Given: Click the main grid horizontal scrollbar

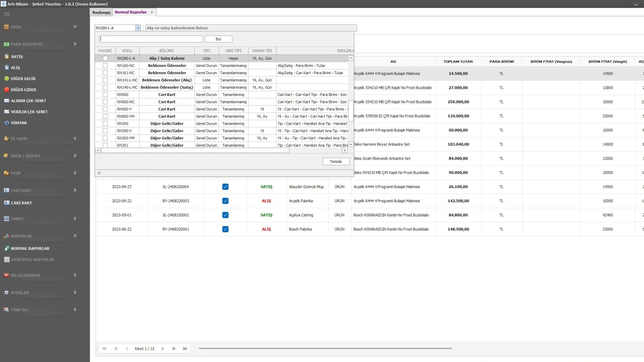Looking at the screenshot, I should (325, 349).
